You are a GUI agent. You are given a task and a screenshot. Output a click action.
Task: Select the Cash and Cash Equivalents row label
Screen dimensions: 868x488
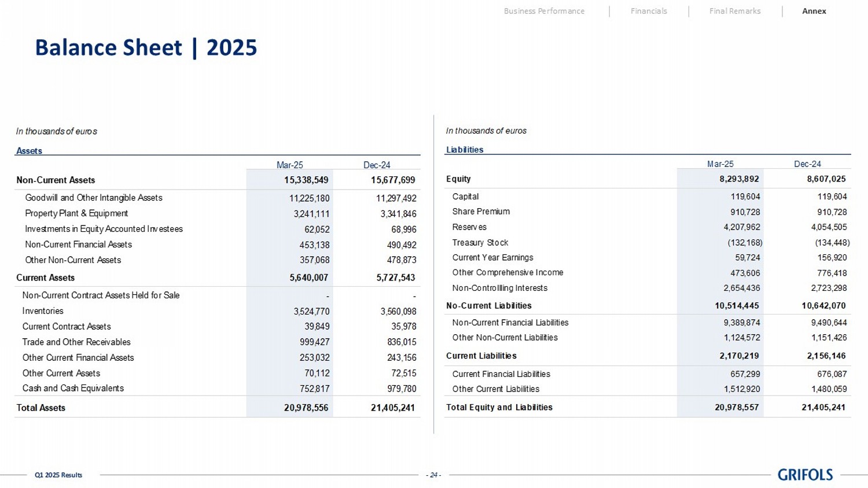pyautogui.click(x=73, y=389)
